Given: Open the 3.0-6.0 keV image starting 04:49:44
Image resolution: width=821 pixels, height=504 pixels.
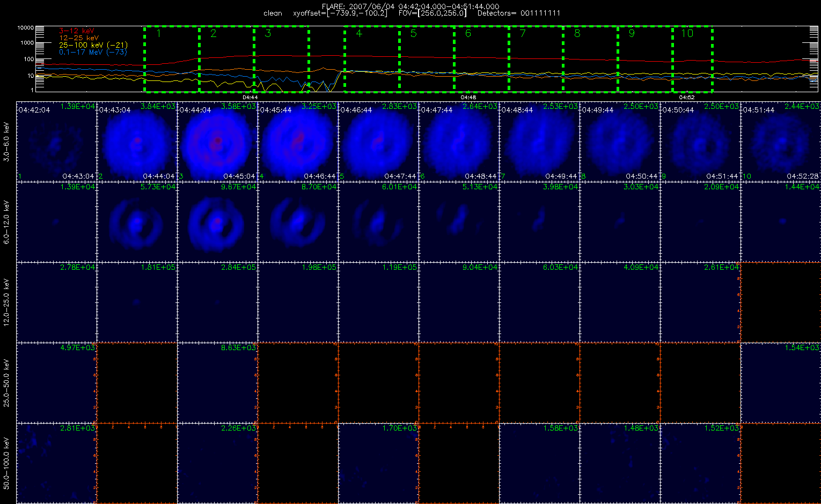Looking at the screenshot, I should click(x=620, y=141).
